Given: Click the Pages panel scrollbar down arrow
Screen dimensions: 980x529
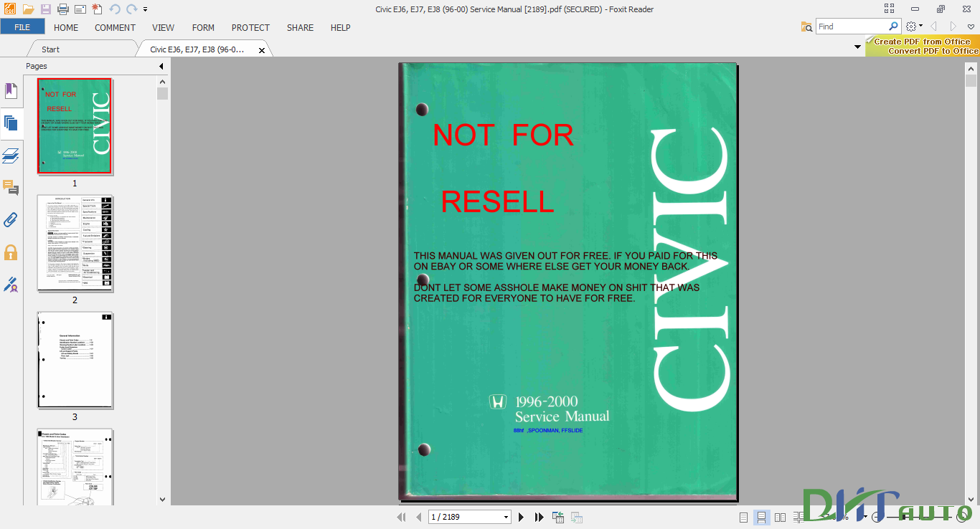Looking at the screenshot, I should pyautogui.click(x=162, y=500).
